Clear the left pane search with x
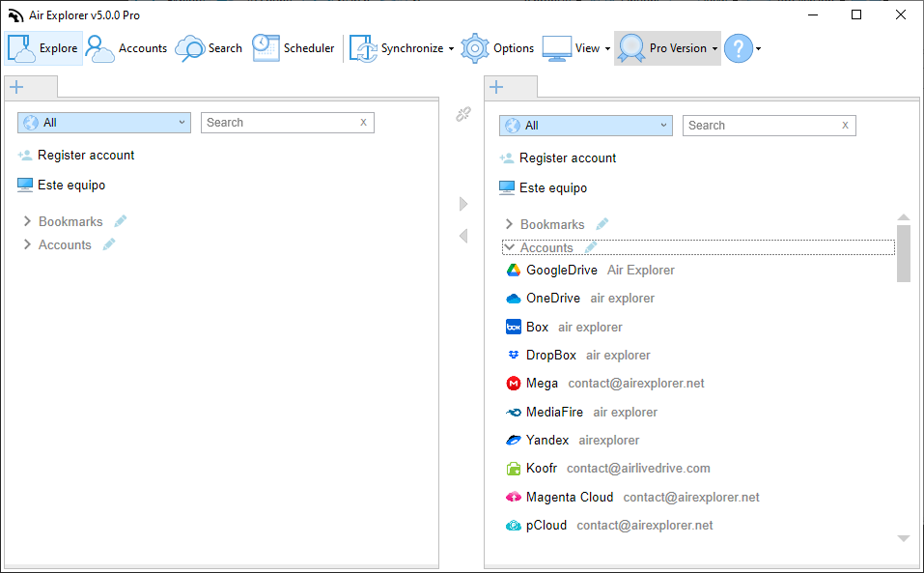This screenshot has width=924, height=573. click(x=364, y=122)
